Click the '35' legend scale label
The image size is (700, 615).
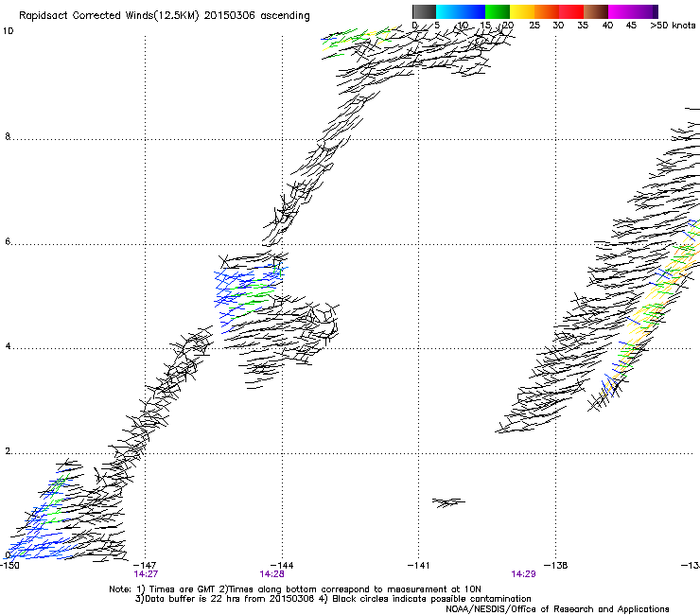583,26
